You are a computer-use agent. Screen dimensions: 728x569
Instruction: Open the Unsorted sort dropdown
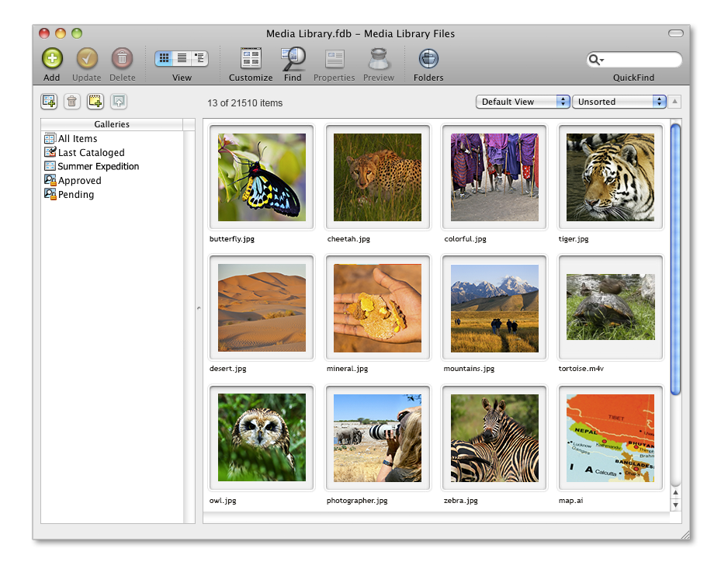(x=619, y=102)
